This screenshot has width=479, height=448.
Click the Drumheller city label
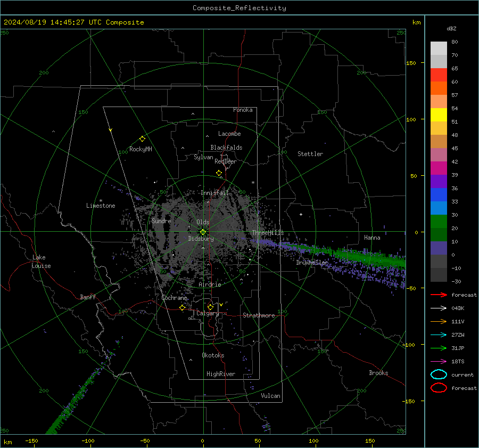click(312, 263)
